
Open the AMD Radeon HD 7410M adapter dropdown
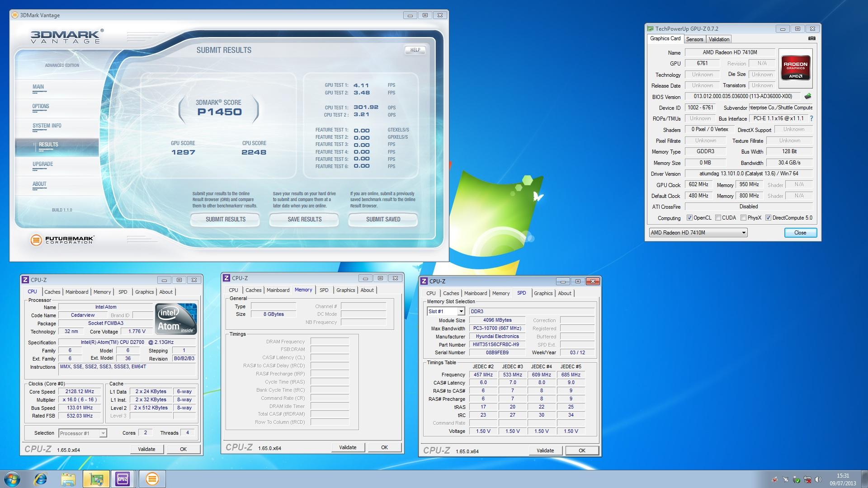click(698, 233)
